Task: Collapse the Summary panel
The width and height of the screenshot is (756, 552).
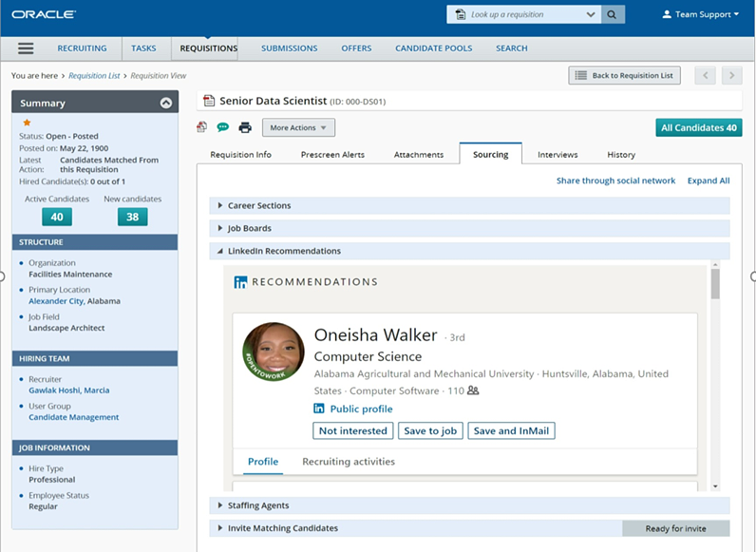Action: coord(166,103)
